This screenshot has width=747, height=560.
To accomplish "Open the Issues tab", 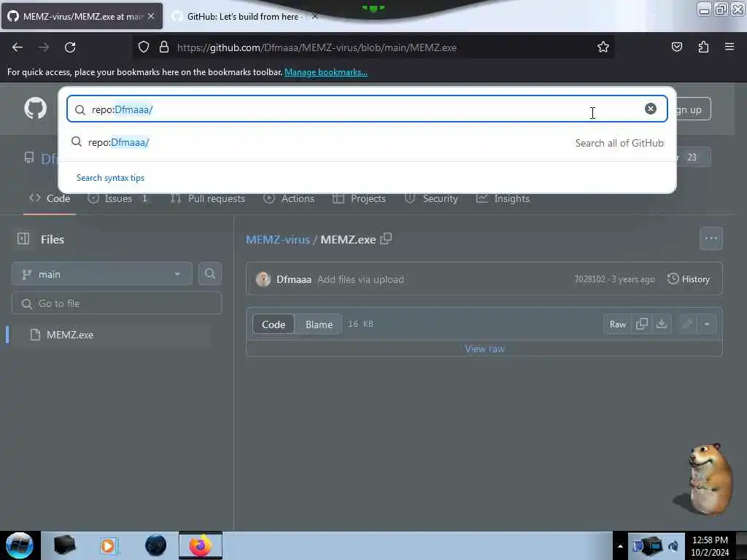I will [x=118, y=198].
